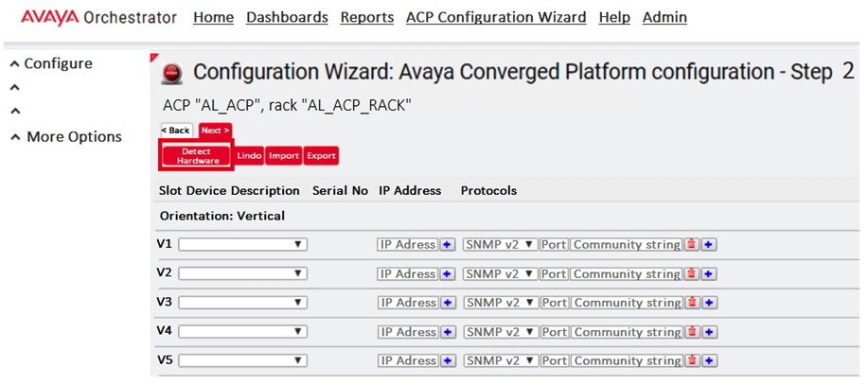
Task: Click the V2 IP Adress field
Action: (408, 273)
